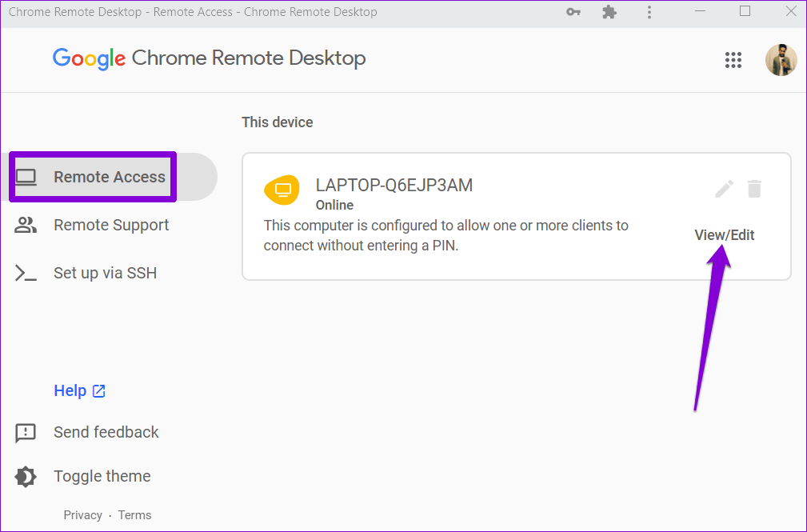Click the PIN configuration description text
Screen dimensions: 807x532
tap(445, 235)
